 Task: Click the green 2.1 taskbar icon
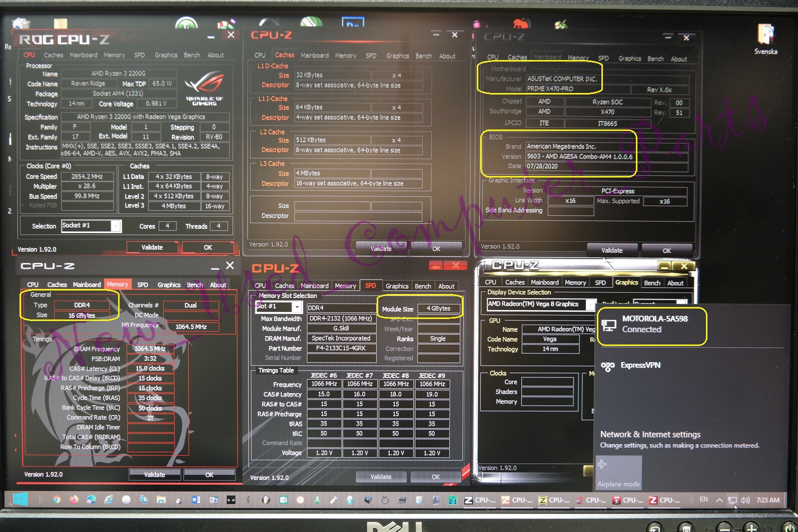(453, 500)
